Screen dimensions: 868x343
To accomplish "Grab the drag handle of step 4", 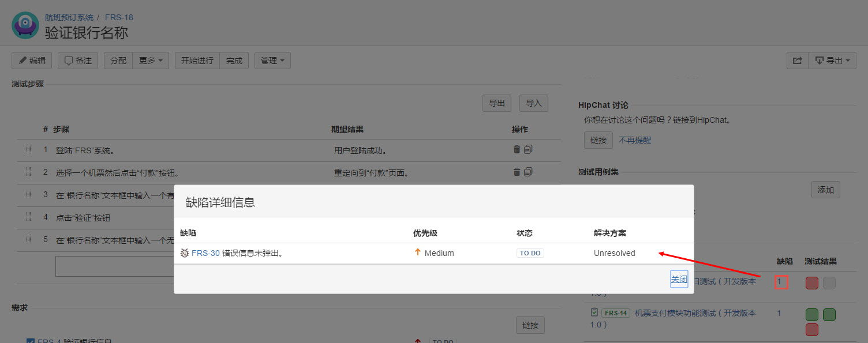I will click(x=28, y=217).
